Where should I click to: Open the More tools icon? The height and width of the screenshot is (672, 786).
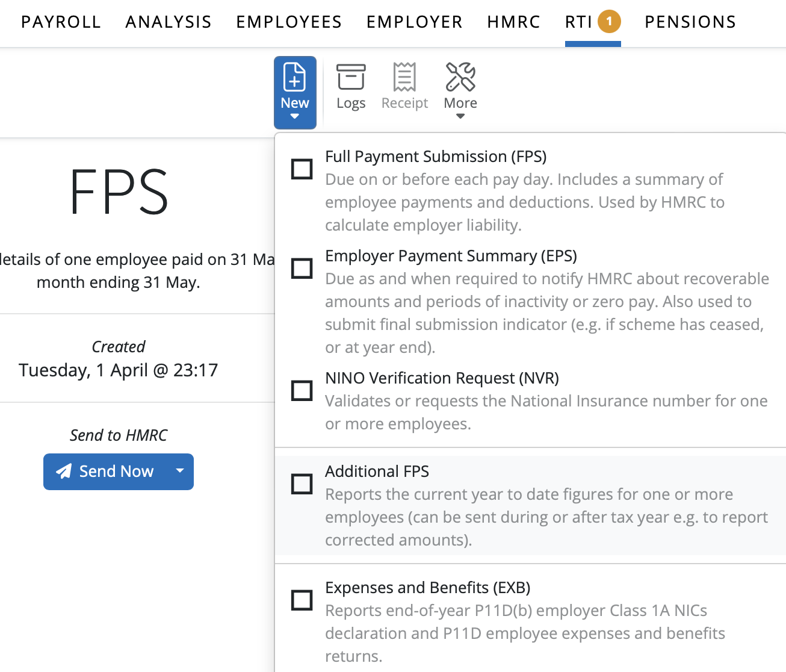point(460,77)
